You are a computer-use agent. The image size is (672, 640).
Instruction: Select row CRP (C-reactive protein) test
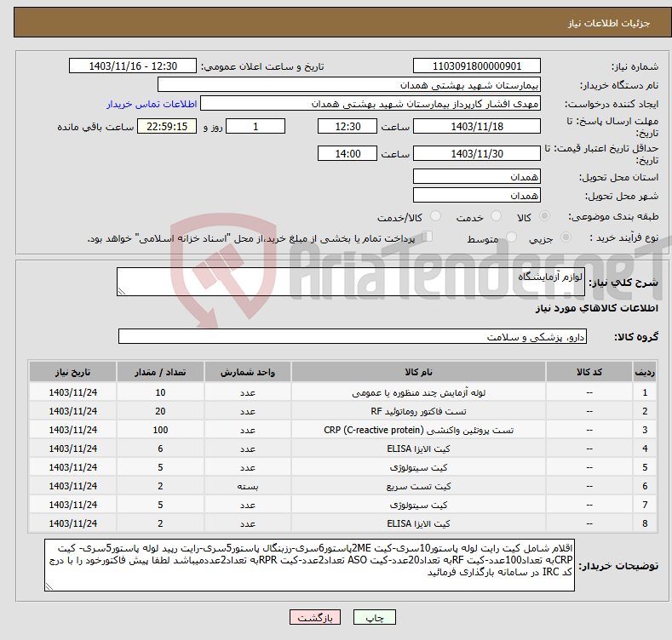(342, 430)
